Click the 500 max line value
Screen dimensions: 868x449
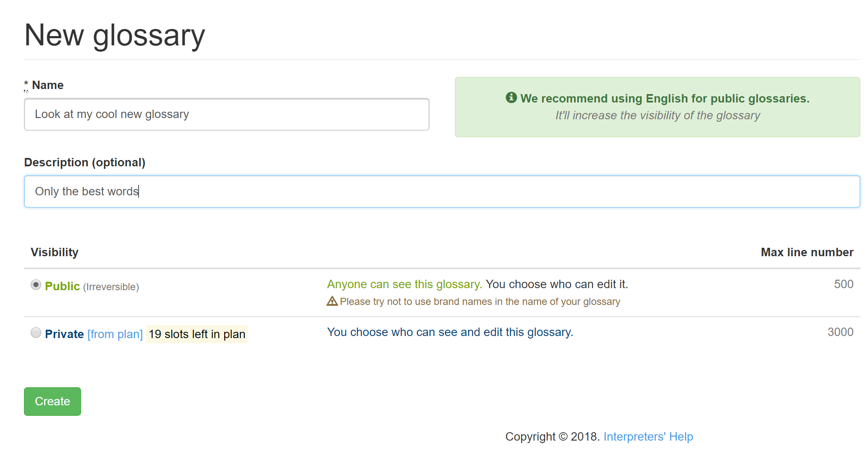point(843,284)
